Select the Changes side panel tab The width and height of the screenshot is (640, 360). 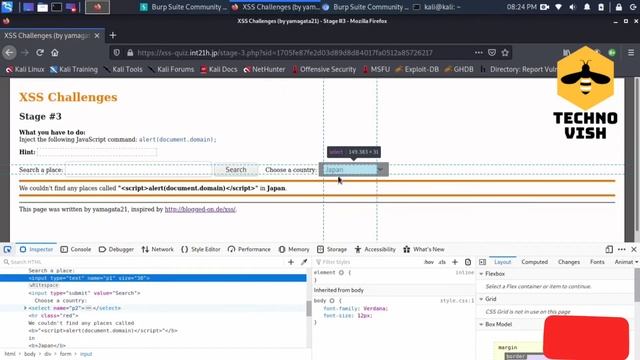click(x=569, y=262)
